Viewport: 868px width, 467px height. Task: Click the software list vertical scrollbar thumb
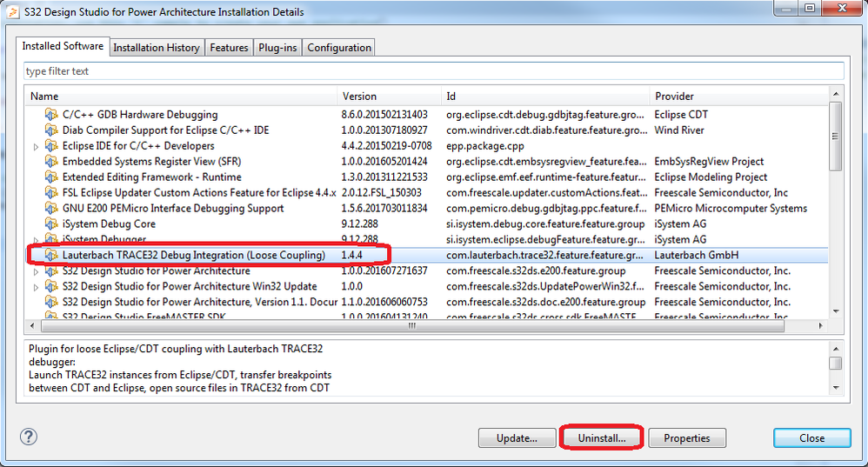835,137
